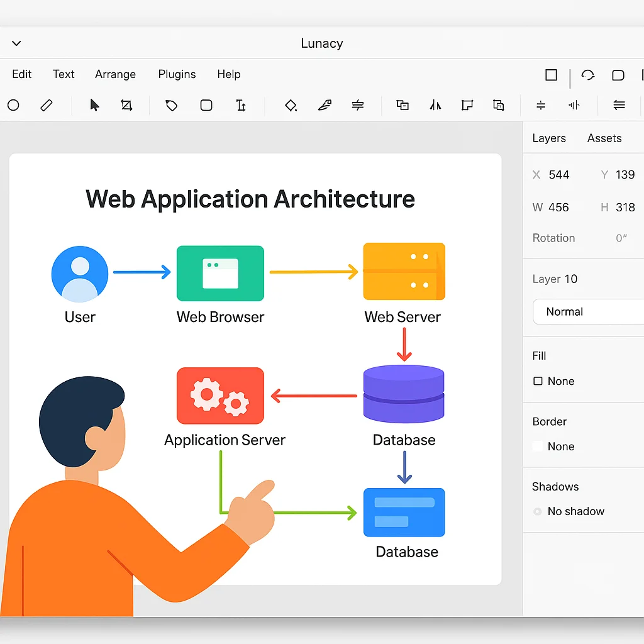Screen dimensions: 644x644
Task: Click the flip/mirror icon in the toolbar
Action: (x=436, y=105)
